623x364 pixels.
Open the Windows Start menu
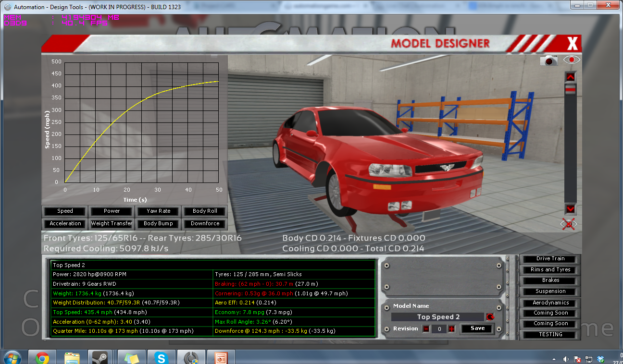(x=13, y=358)
